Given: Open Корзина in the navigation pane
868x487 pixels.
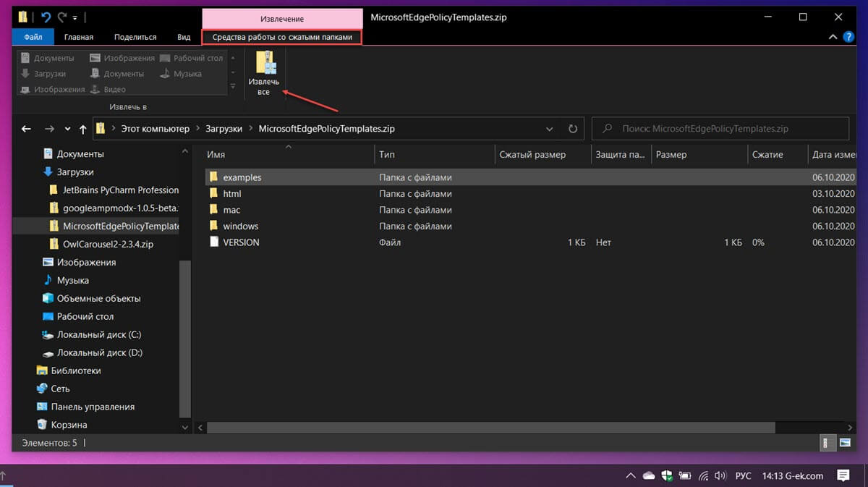Looking at the screenshot, I should [69, 425].
